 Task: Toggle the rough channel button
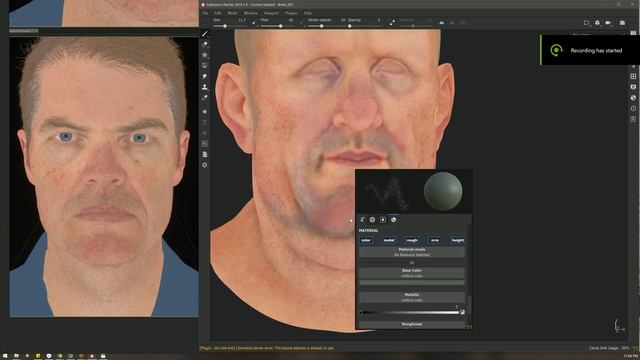click(412, 240)
